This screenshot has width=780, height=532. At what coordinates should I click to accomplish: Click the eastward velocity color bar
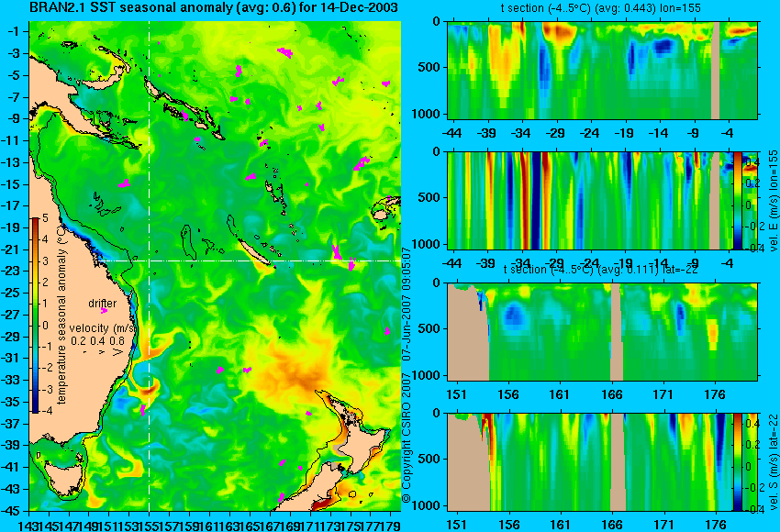coord(737,200)
